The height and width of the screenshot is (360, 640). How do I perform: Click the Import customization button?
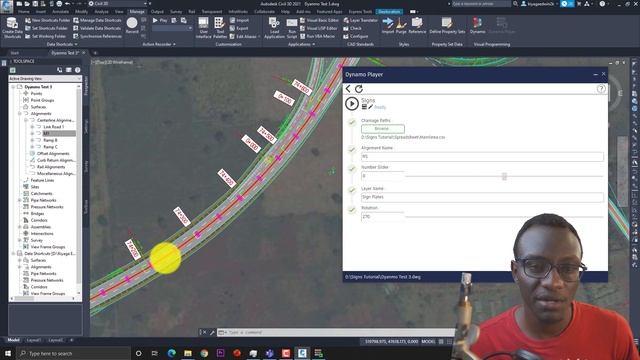click(239, 20)
